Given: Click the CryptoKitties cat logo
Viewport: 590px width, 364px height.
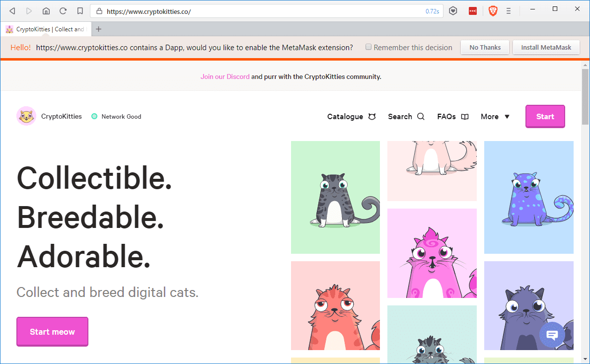Looking at the screenshot, I should point(26,116).
